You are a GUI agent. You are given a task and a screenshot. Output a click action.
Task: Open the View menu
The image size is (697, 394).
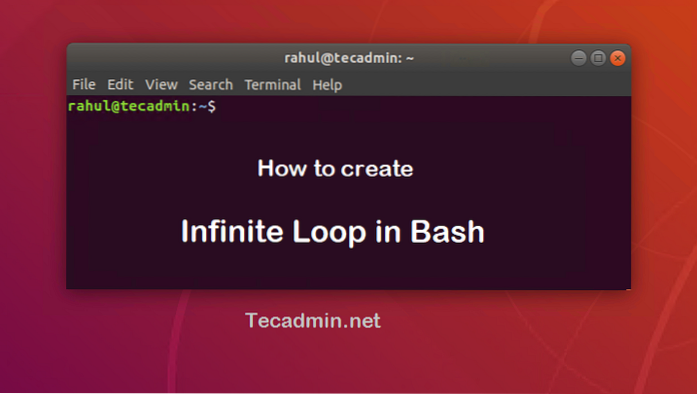pyautogui.click(x=161, y=84)
